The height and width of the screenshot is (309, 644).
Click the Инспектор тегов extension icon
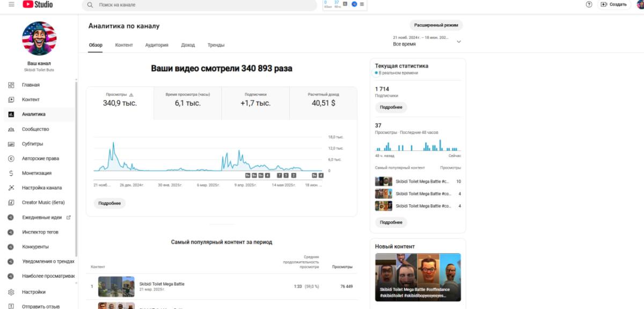point(11,232)
